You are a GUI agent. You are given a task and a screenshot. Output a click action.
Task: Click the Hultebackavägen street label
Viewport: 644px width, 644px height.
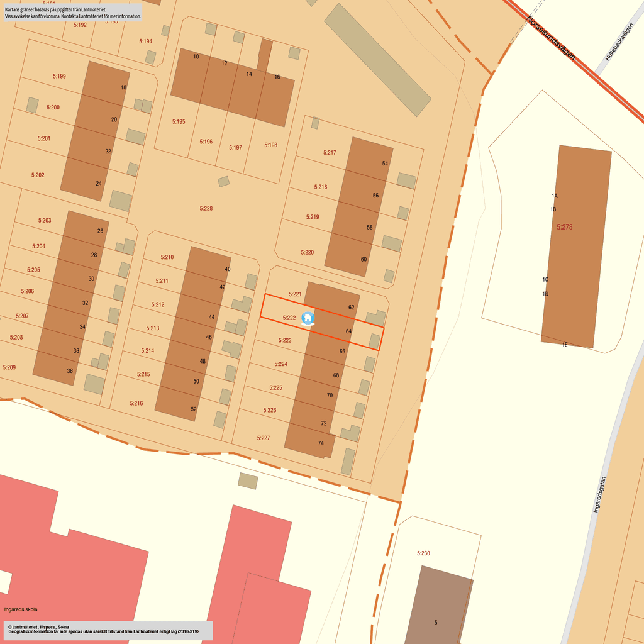pyautogui.click(x=619, y=42)
